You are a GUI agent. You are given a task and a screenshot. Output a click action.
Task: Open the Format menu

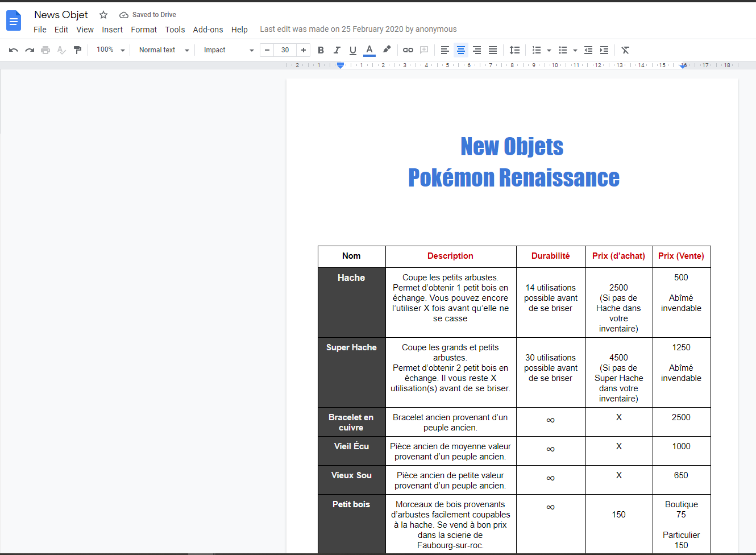tap(144, 30)
